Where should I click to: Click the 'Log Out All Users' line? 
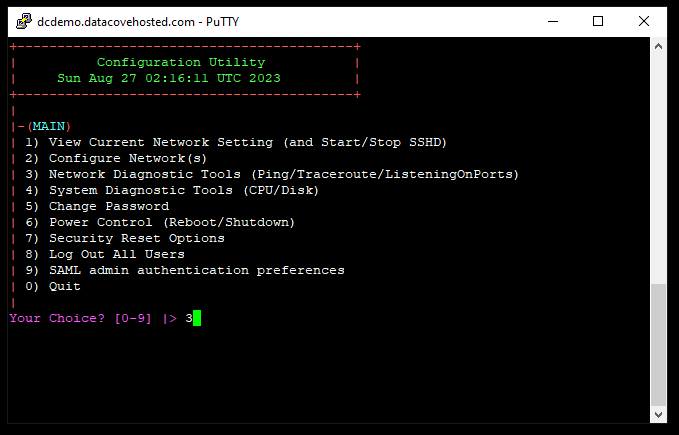pyautogui.click(x=105, y=255)
